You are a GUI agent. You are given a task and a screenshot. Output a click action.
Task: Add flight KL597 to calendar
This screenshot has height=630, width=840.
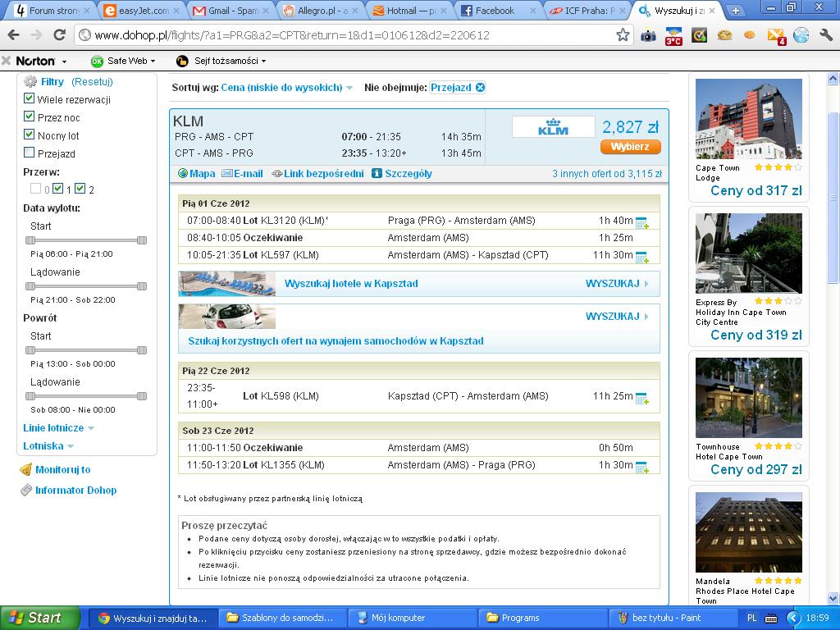point(641,258)
